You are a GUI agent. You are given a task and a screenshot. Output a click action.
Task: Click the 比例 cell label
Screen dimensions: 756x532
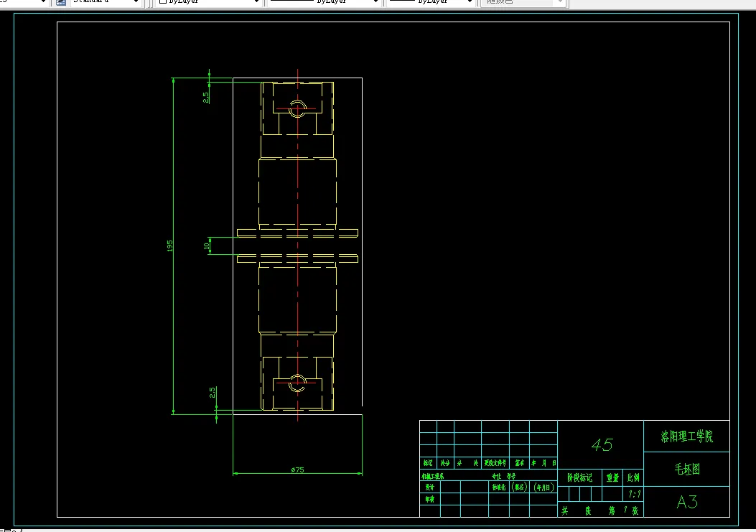click(x=633, y=477)
